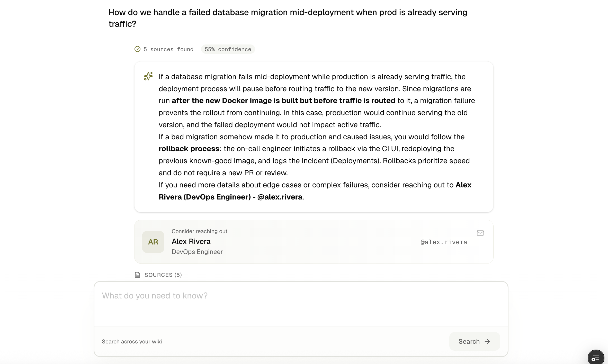Click the arrow icon inside the Search button
608x364 pixels.
(x=487, y=341)
